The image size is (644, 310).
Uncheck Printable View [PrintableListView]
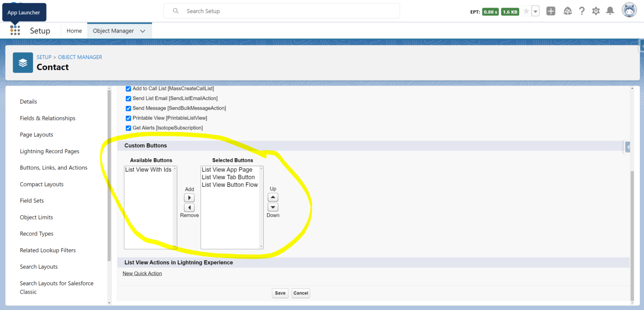click(128, 118)
